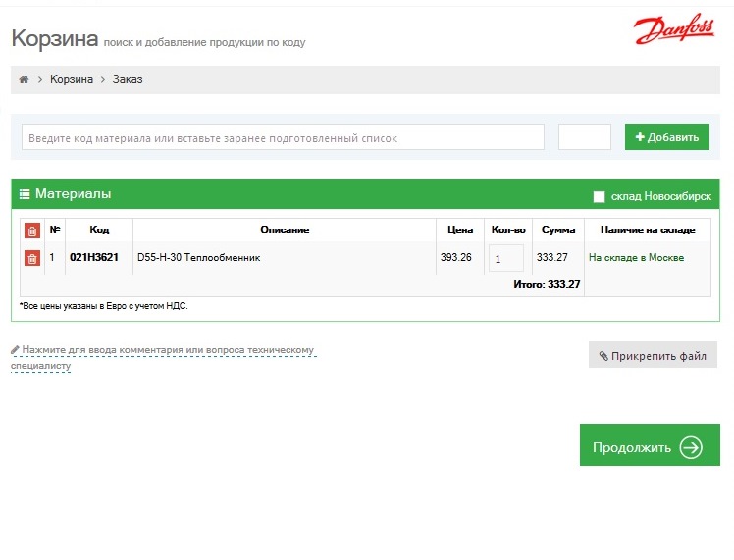The height and width of the screenshot is (560, 734).
Task: Focus the quantity field next to Добавить
Action: (585, 137)
